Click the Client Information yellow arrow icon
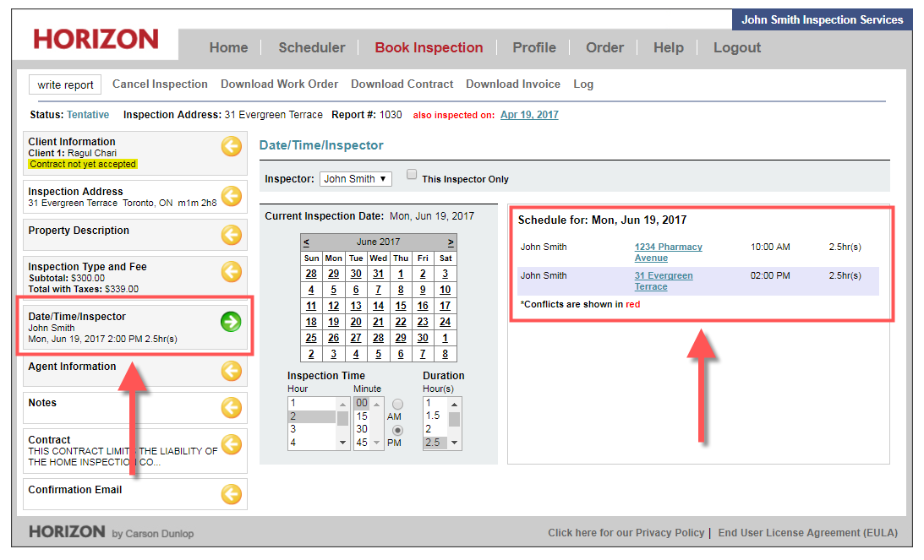Screen dimensions: 924x560 point(231,147)
